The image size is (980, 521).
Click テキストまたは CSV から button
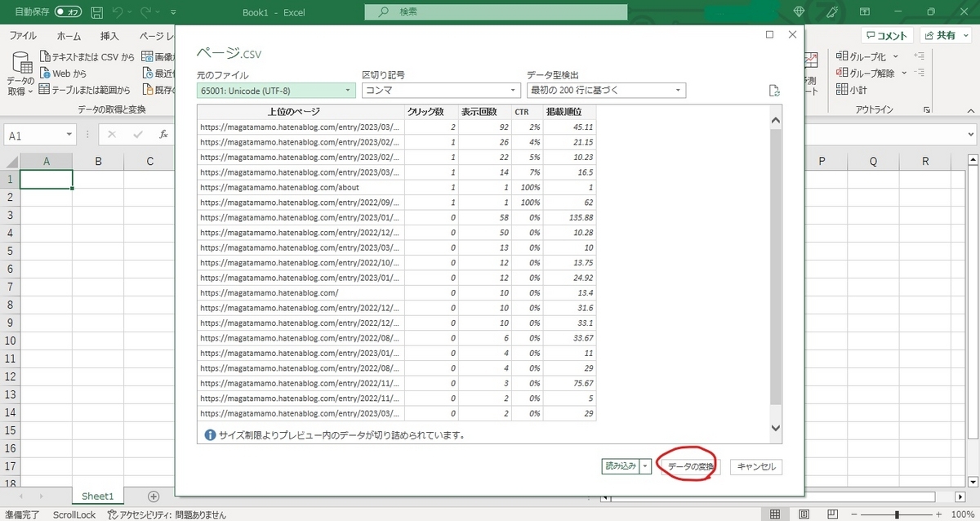point(87,57)
